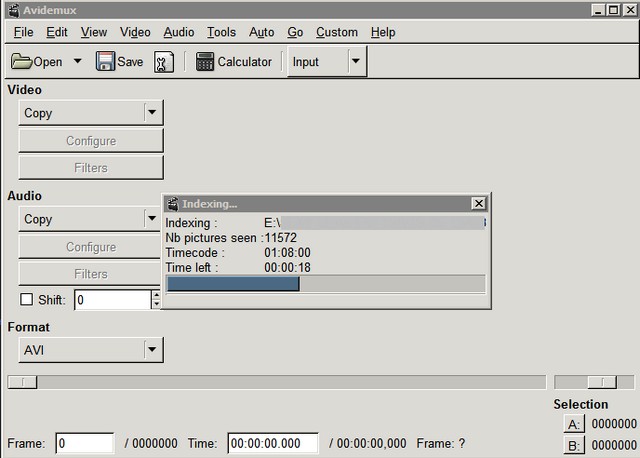Viewport: 640px width, 458px height.
Task: Click the Selection B value 0000000
Action: (x=614, y=445)
